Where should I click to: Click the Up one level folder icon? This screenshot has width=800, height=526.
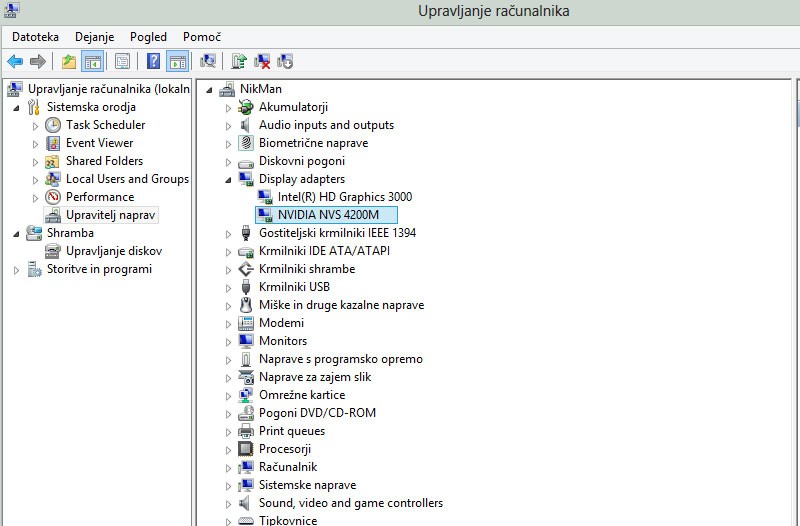68,62
